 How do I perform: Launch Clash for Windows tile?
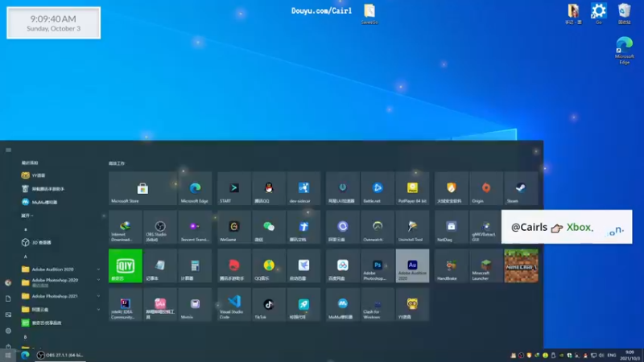[x=378, y=304]
